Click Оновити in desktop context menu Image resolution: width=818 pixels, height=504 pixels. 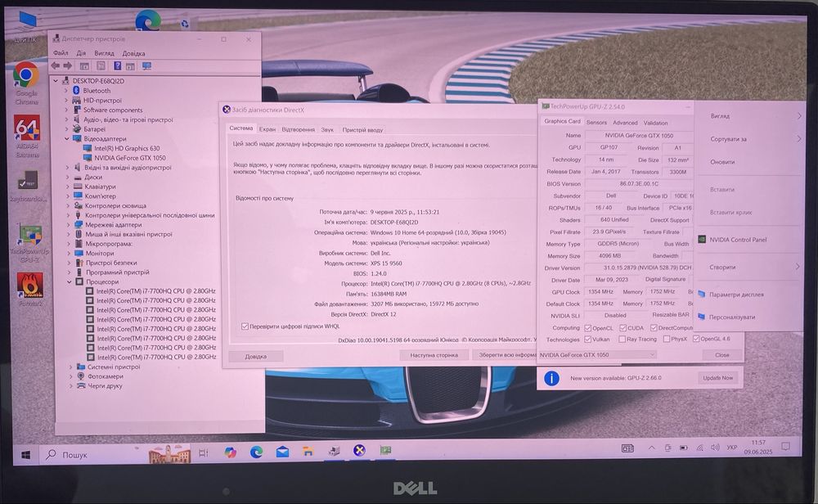click(x=722, y=162)
